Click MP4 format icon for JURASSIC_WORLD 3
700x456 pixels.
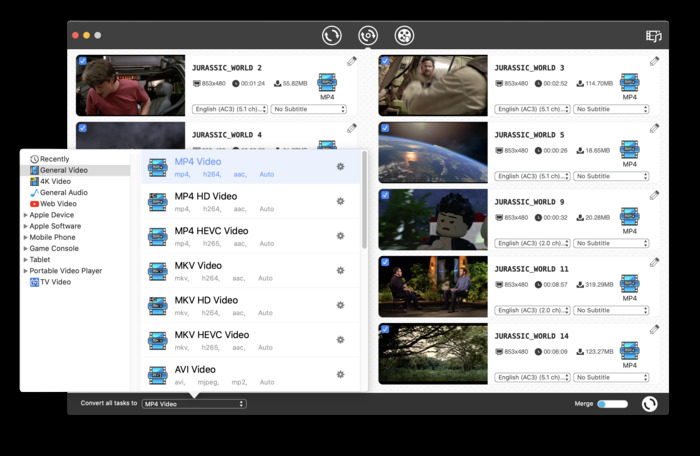click(x=629, y=84)
